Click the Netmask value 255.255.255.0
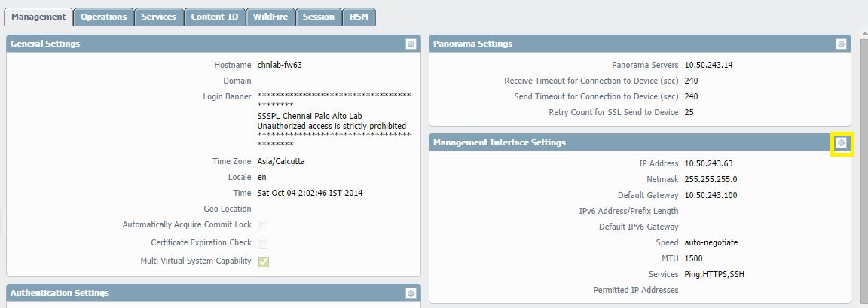 point(711,179)
